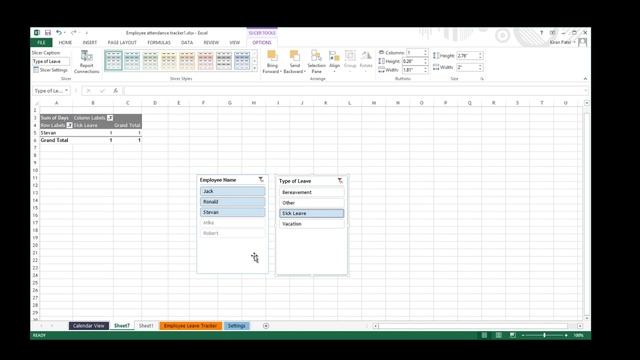Open the Selection Pane

pos(316,62)
